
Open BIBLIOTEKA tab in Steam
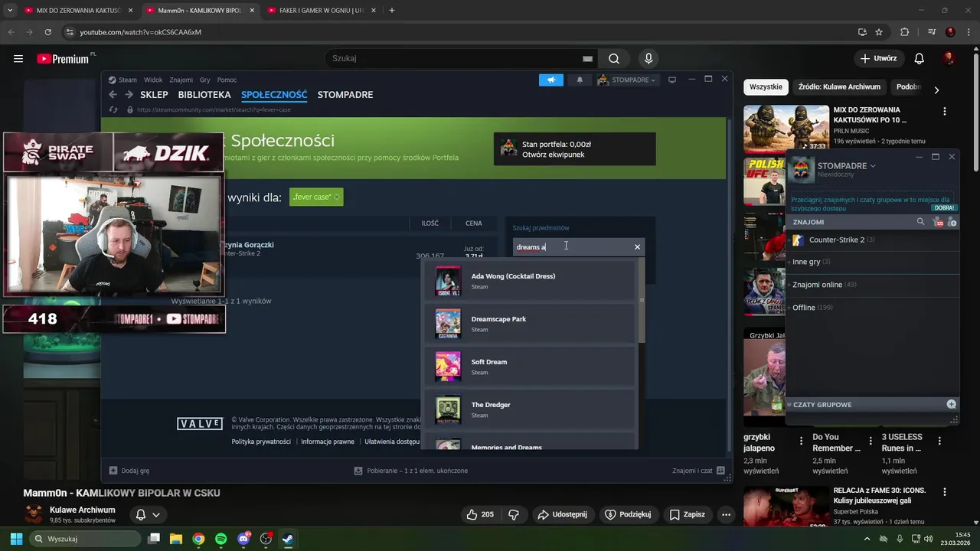coord(204,95)
